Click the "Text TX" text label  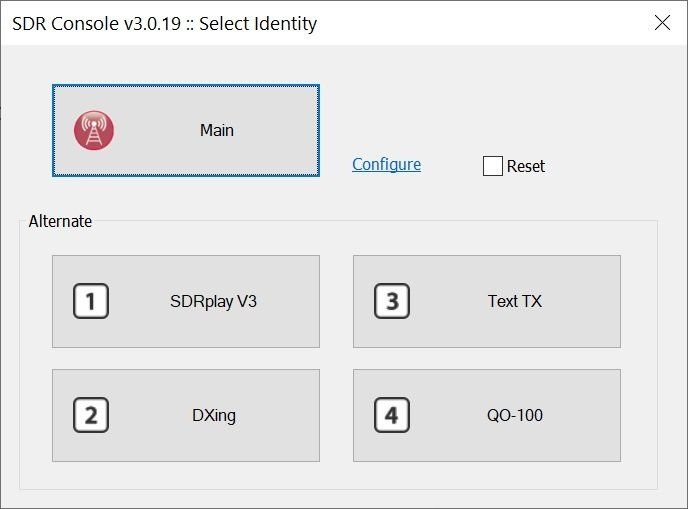click(515, 301)
